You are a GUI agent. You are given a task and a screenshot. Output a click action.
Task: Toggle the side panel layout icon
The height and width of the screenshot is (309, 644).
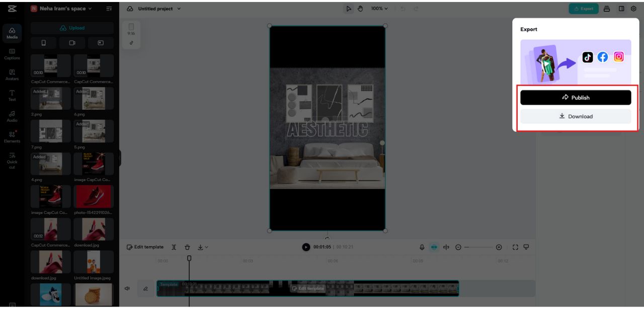621,9
